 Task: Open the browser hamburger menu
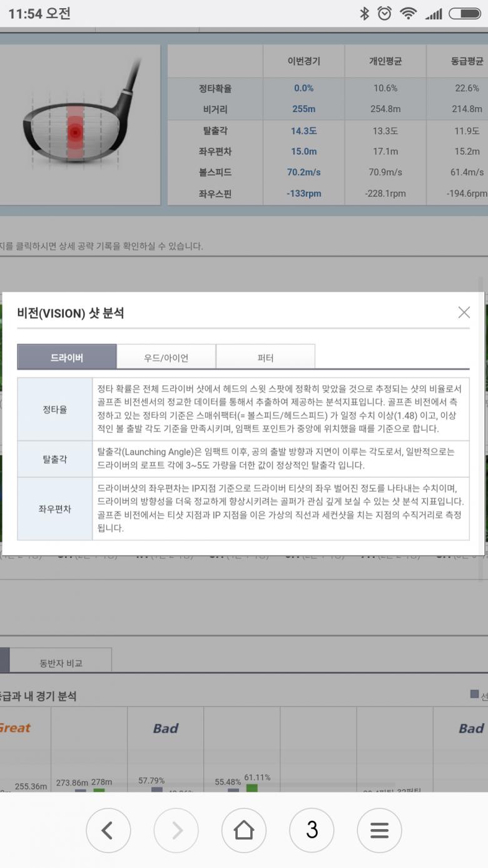tap(379, 830)
